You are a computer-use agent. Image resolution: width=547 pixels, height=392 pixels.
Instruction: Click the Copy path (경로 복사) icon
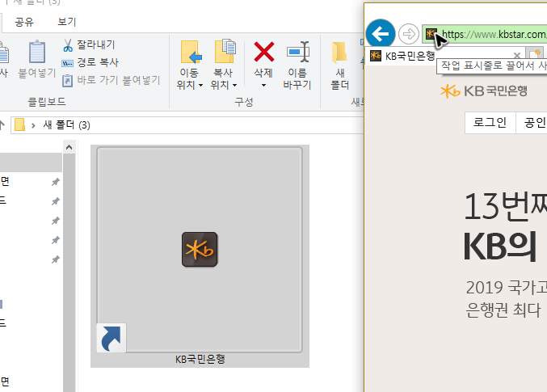point(67,63)
